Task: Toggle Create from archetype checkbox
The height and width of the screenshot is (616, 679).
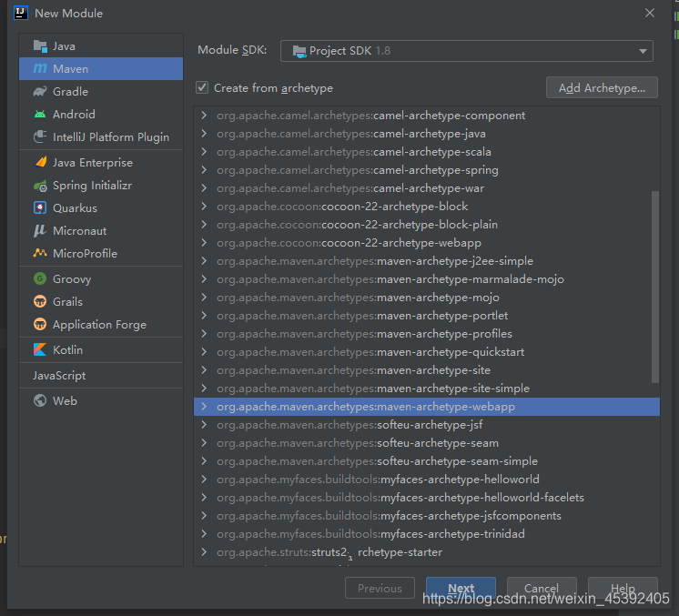Action: click(x=202, y=88)
